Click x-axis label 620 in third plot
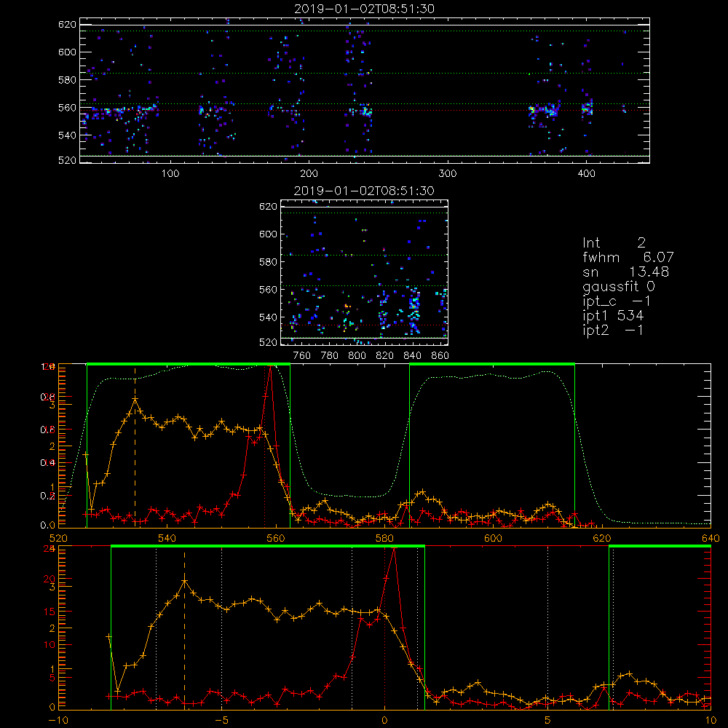The width and height of the screenshot is (728, 728). pos(602,538)
